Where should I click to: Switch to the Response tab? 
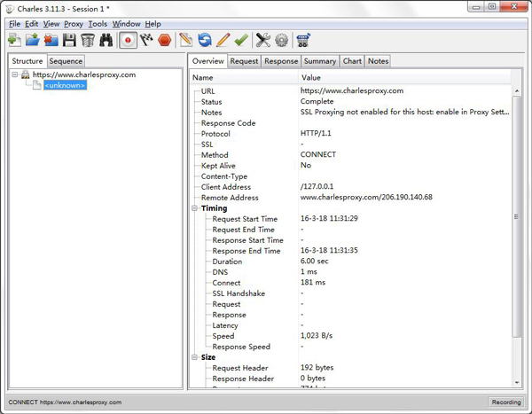click(x=281, y=61)
